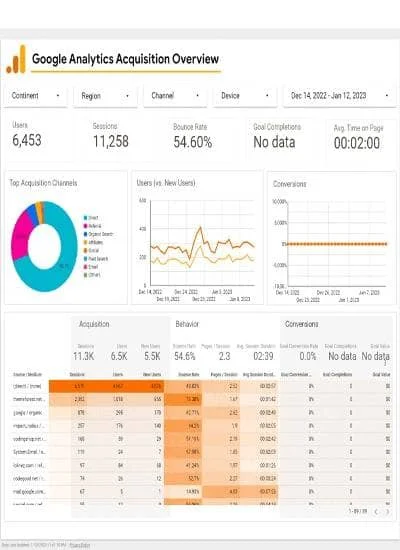The width and height of the screenshot is (400, 550).
Task: Click the 5.5K new users summary value
Action: 152,356
